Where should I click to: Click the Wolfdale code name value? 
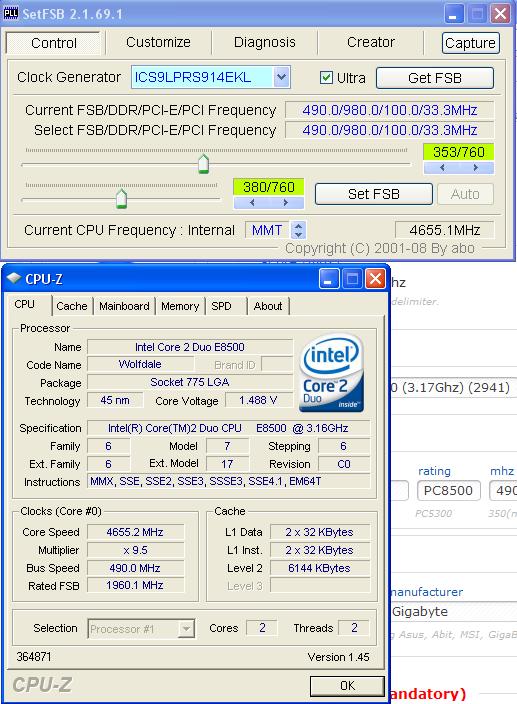point(140,364)
